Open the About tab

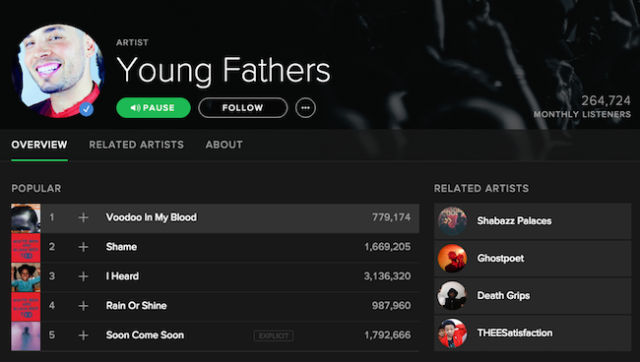(224, 144)
